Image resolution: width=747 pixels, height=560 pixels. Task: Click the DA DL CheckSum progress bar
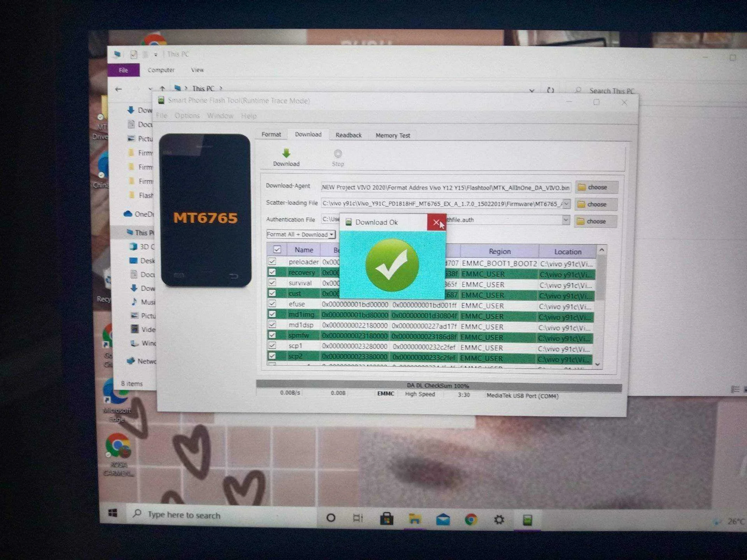point(439,386)
